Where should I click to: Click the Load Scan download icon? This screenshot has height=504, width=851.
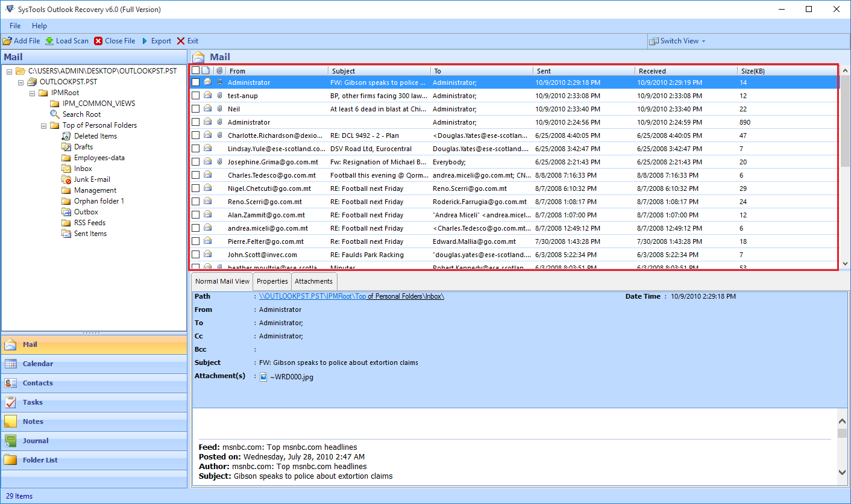pyautogui.click(x=49, y=41)
